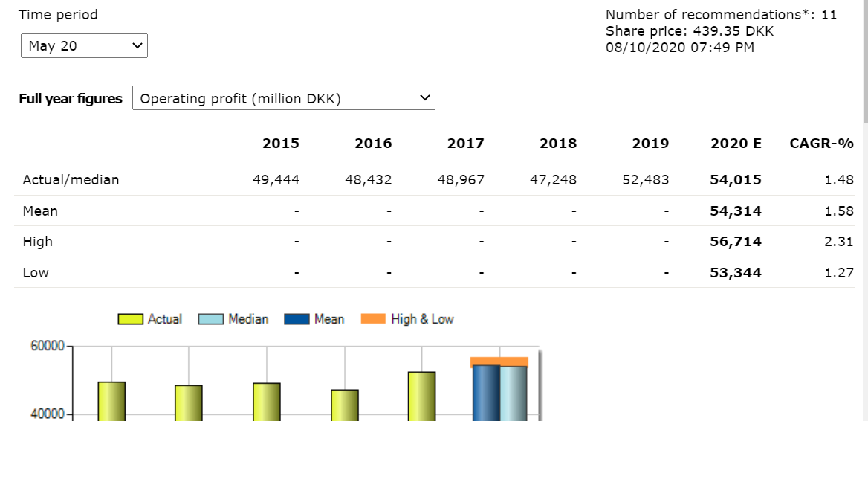The image size is (868, 482).
Task: Click the Low row label
Action: pyautogui.click(x=36, y=273)
